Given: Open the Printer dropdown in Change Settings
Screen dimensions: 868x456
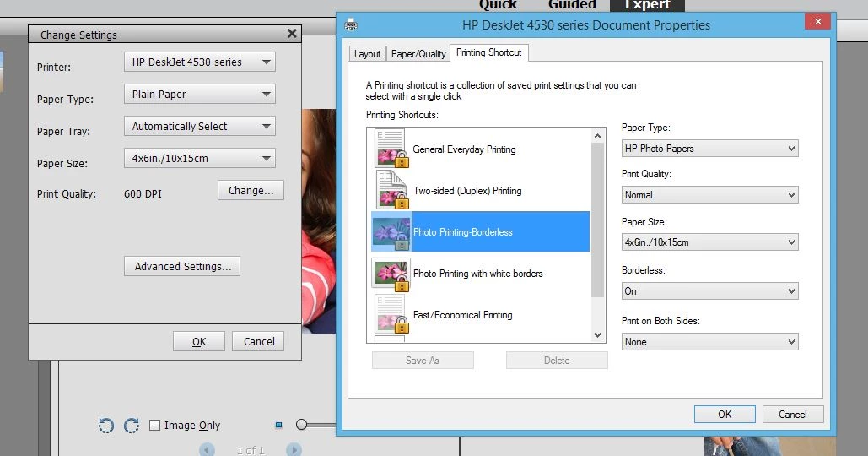Looking at the screenshot, I should coord(200,62).
